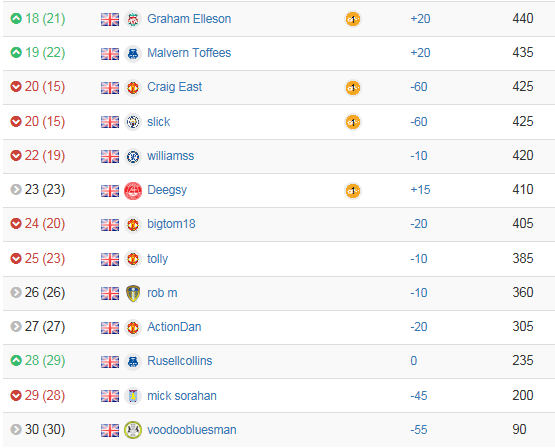Click the grey arrow at rank 27
The height and width of the screenshot is (448, 555).
tap(16, 326)
